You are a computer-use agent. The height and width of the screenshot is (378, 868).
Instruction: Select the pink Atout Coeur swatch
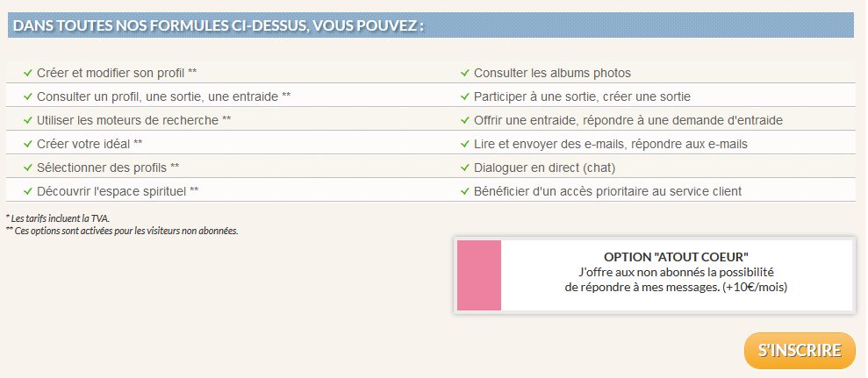477,275
